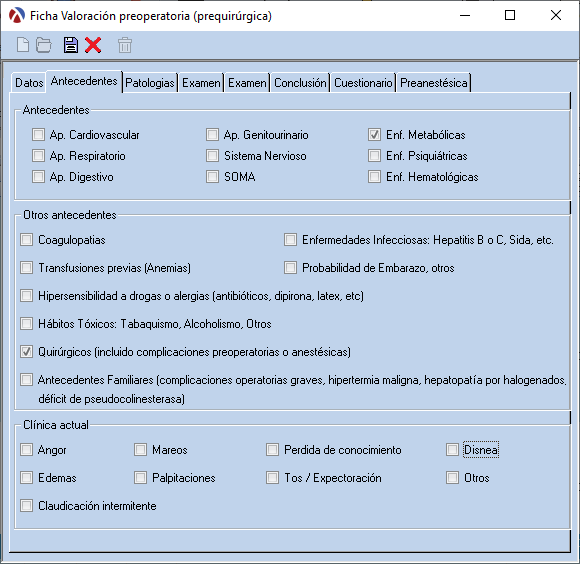Close the Ficha Valoración preoperatoria window
This screenshot has height=564, width=580.
click(556, 16)
